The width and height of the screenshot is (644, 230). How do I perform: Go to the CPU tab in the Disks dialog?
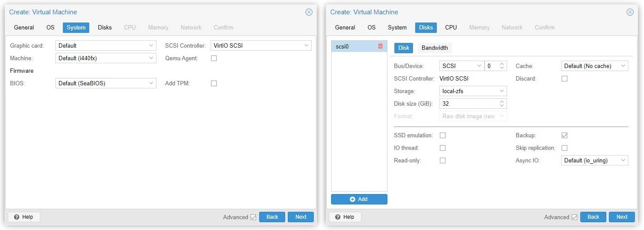pos(451,27)
